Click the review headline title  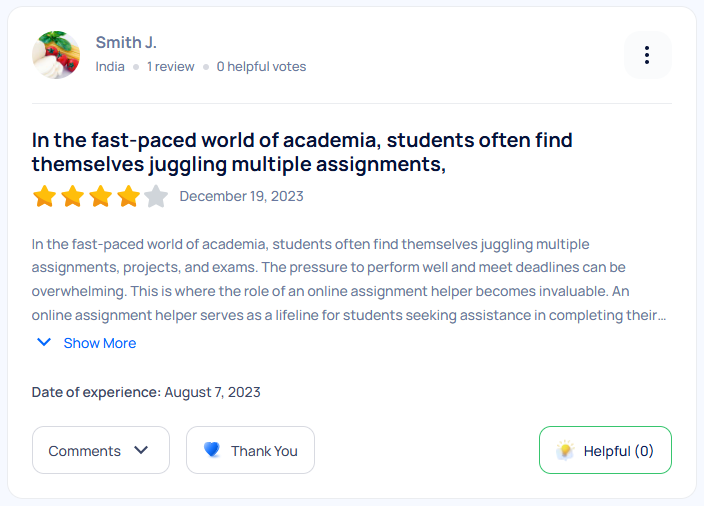pyautogui.click(x=302, y=152)
